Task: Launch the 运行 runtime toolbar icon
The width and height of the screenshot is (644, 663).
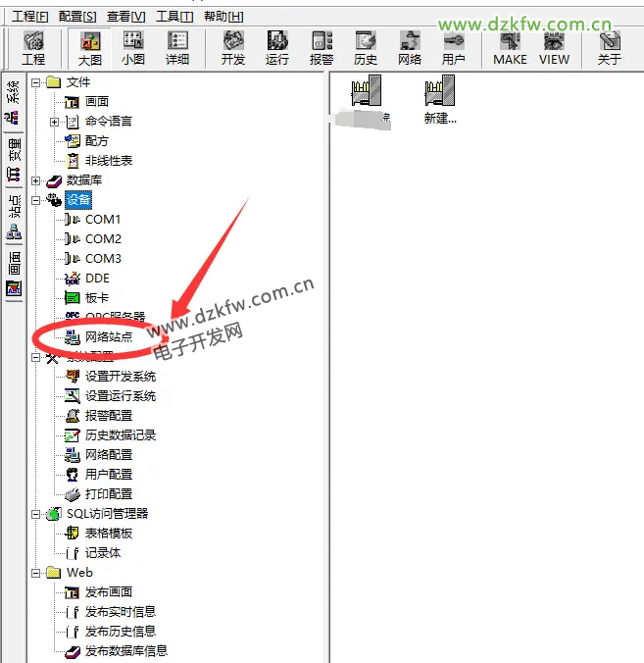Action: pyautogui.click(x=277, y=47)
